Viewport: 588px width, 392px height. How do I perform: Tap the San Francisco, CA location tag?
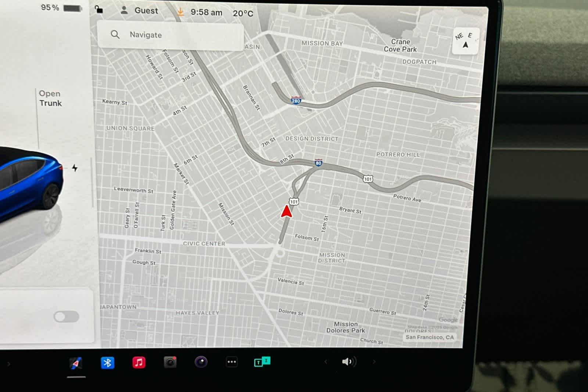pos(430,337)
